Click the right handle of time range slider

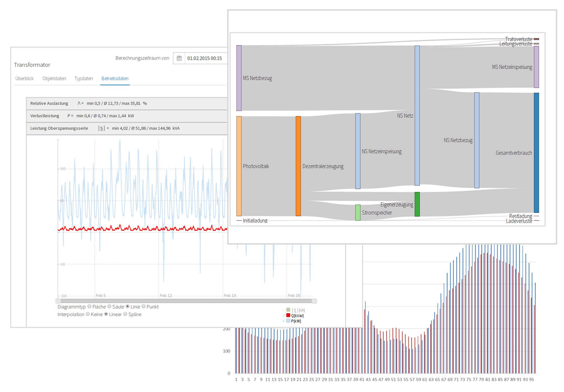314,301
